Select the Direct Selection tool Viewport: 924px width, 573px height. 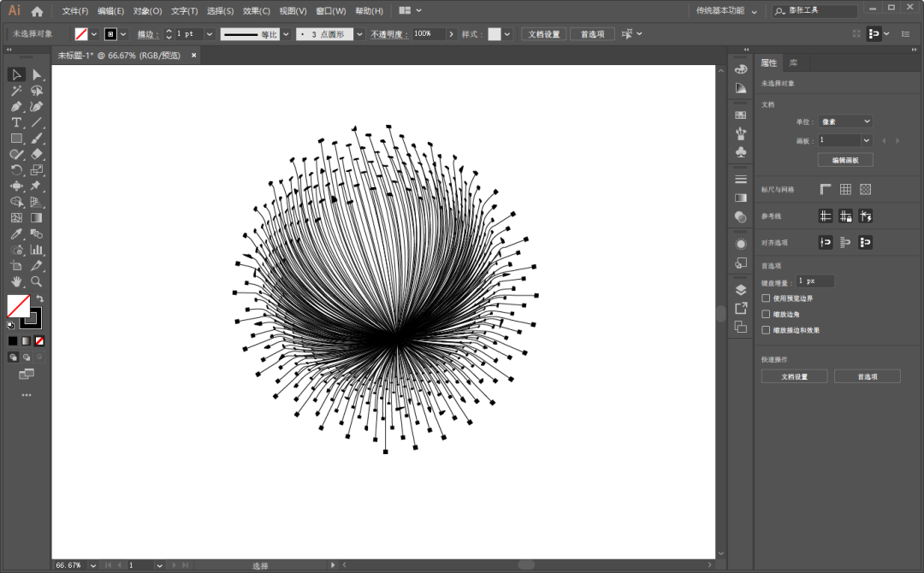(37, 74)
